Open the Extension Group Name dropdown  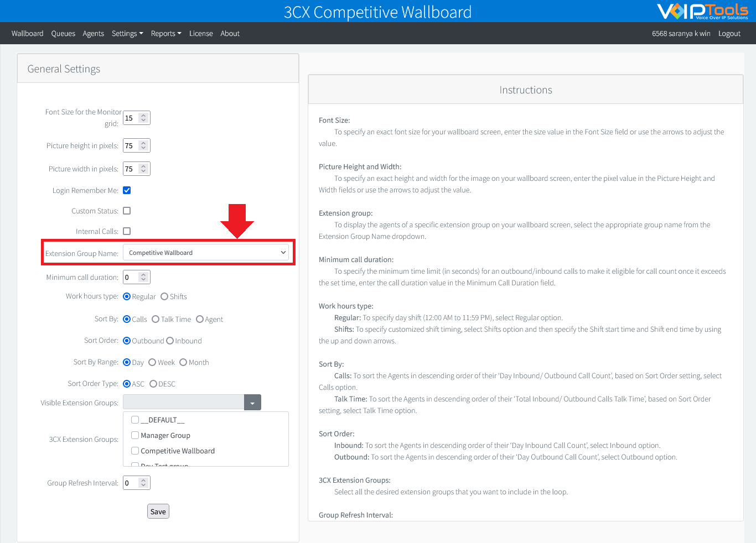tap(206, 252)
